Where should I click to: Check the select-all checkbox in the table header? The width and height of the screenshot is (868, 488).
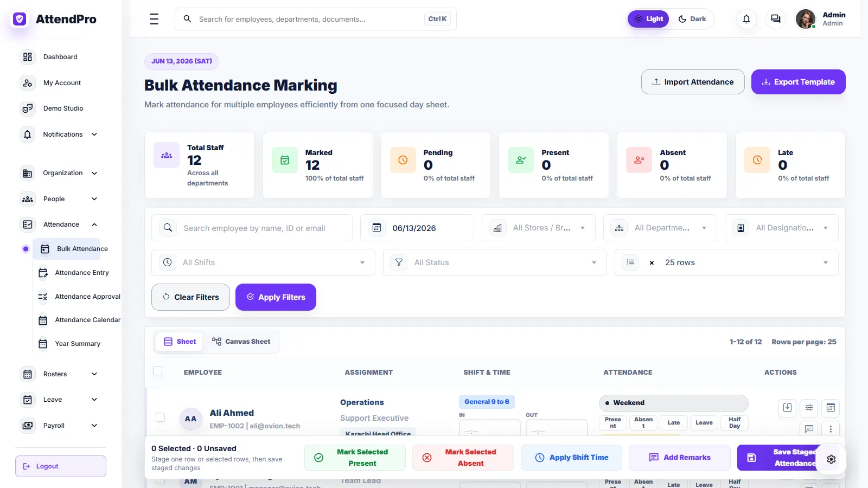[158, 371]
